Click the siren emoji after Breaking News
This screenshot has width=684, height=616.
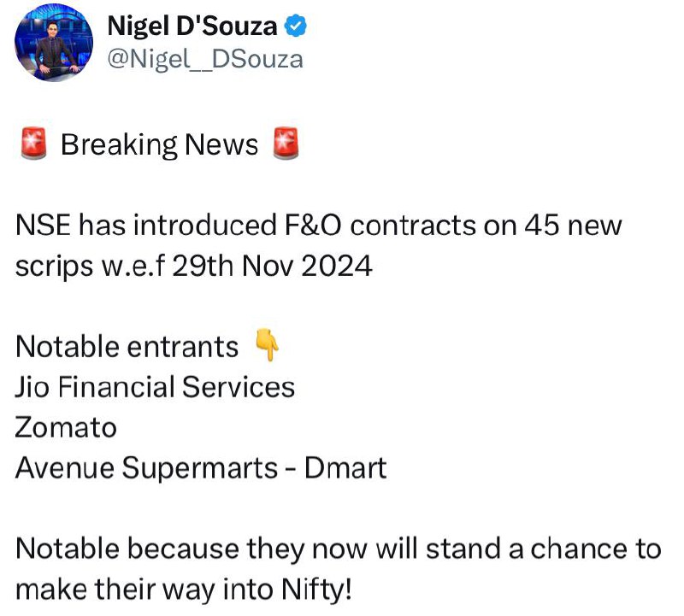pos(286,144)
